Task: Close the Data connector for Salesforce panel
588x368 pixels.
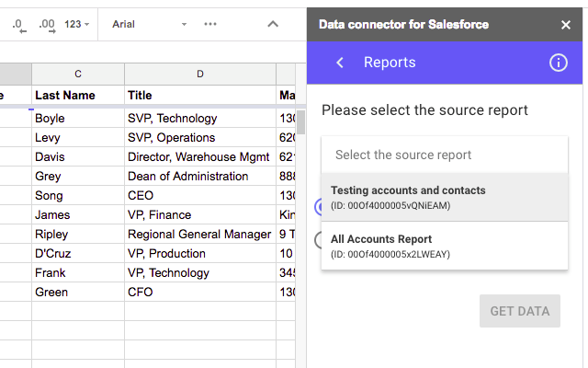Action: click(x=566, y=25)
